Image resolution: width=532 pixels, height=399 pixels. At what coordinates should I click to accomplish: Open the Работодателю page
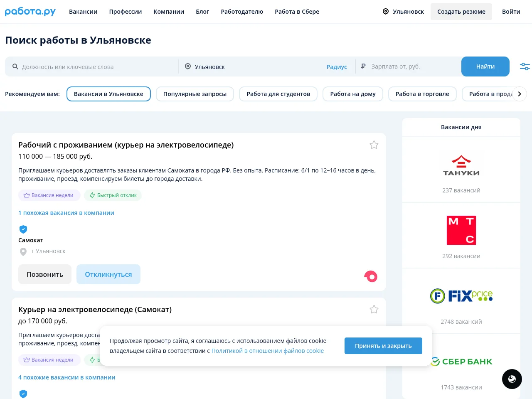point(242,12)
